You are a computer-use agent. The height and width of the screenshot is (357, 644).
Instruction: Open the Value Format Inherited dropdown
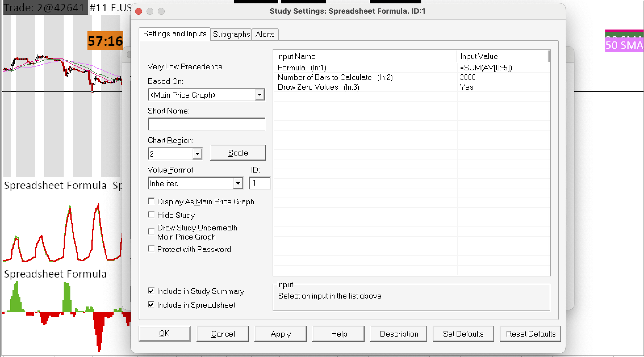click(x=238, y=183)
